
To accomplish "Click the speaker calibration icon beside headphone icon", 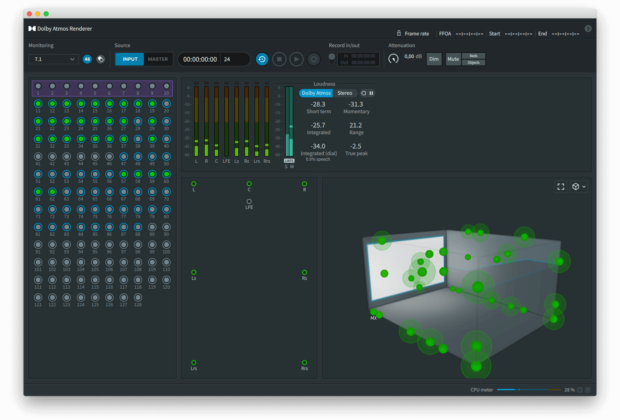I will (101, 59).
